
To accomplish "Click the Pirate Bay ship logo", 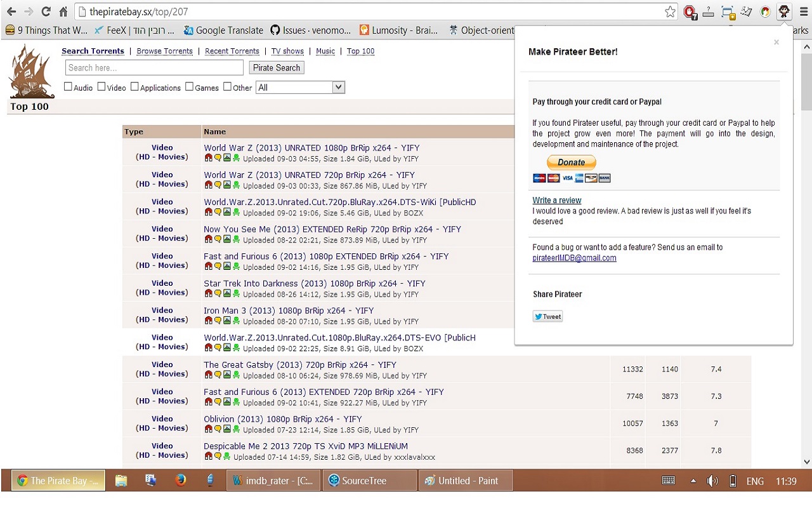I will point(30,71).
